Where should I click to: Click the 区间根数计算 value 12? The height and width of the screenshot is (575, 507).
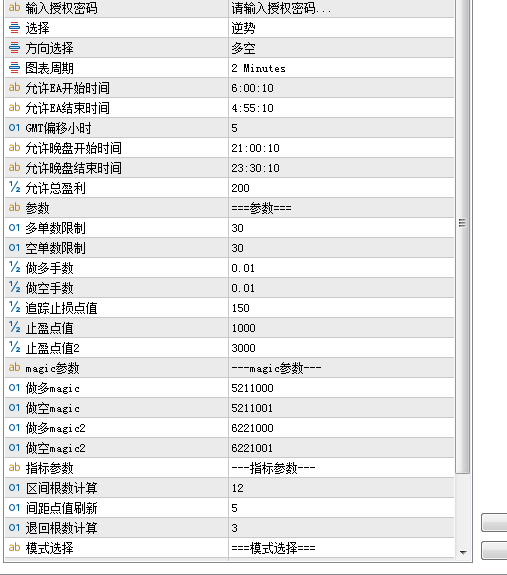coord(341,488)
